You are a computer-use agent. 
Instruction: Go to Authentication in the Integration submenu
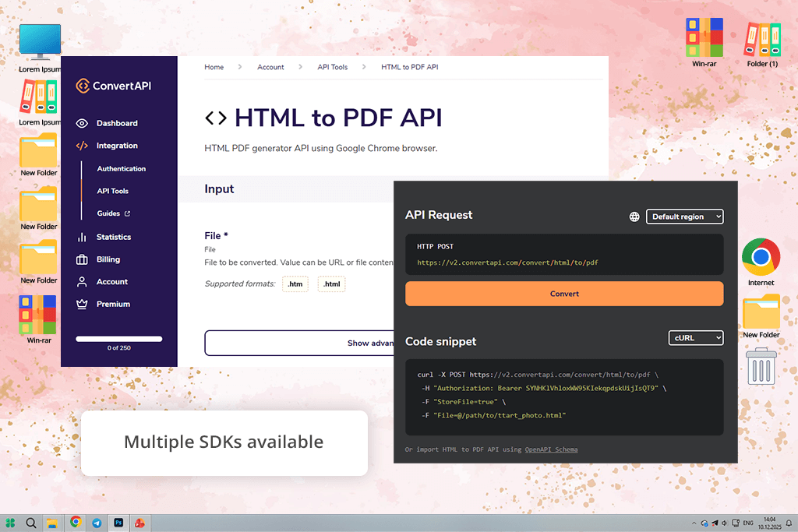click(x=121, y=169)
